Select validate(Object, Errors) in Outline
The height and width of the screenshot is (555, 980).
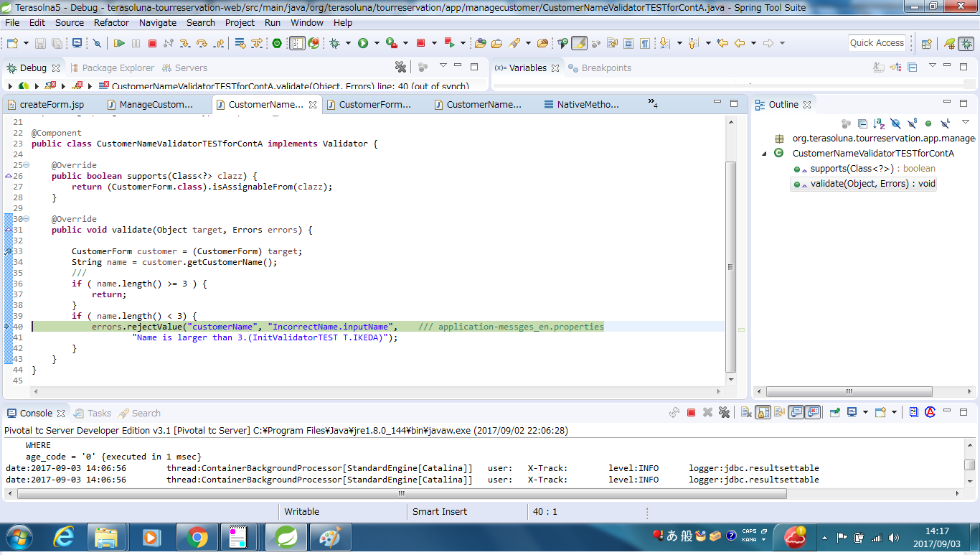point(864,183)
